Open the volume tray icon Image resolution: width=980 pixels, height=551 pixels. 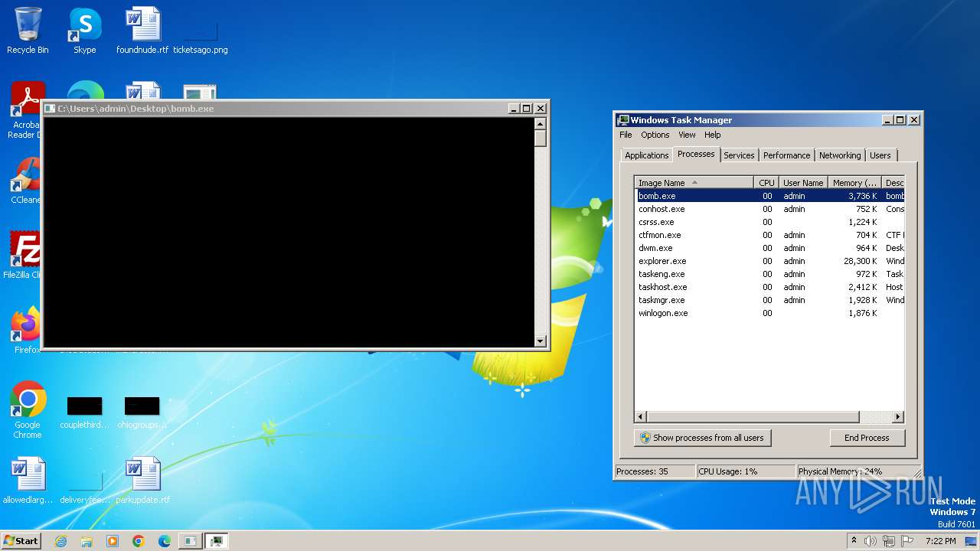point(871,541)
